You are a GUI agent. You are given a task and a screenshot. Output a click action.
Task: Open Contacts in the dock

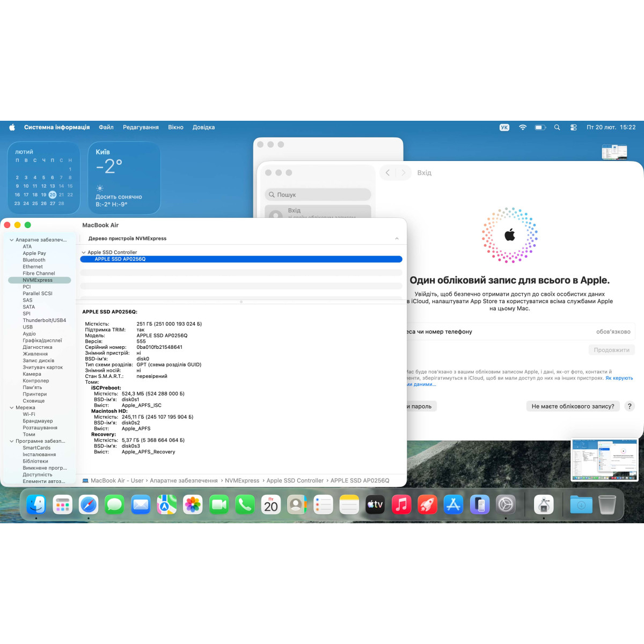[297, 504]
